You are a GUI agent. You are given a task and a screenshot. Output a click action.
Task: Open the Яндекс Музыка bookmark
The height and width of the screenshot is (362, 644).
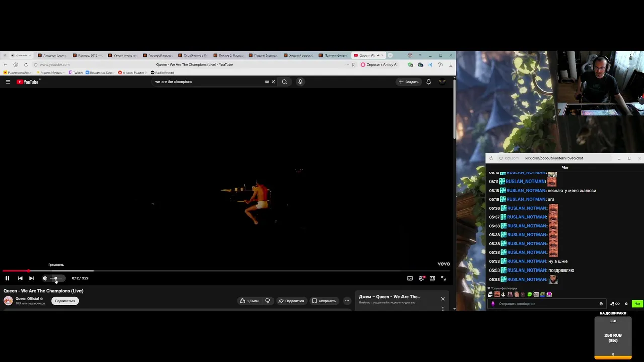tap(52, 73)
